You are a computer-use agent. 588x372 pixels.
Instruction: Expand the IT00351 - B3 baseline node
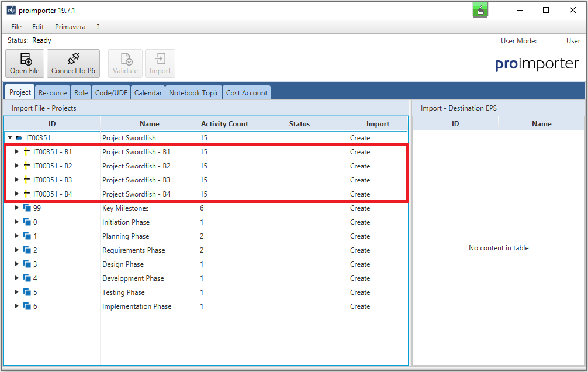tap(16, 180)
